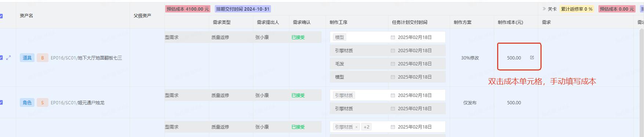Uncheck the 姬元遗尸烛龙 row checkbox
This screenshot has height=137, width=644.
tap(1, 102)
